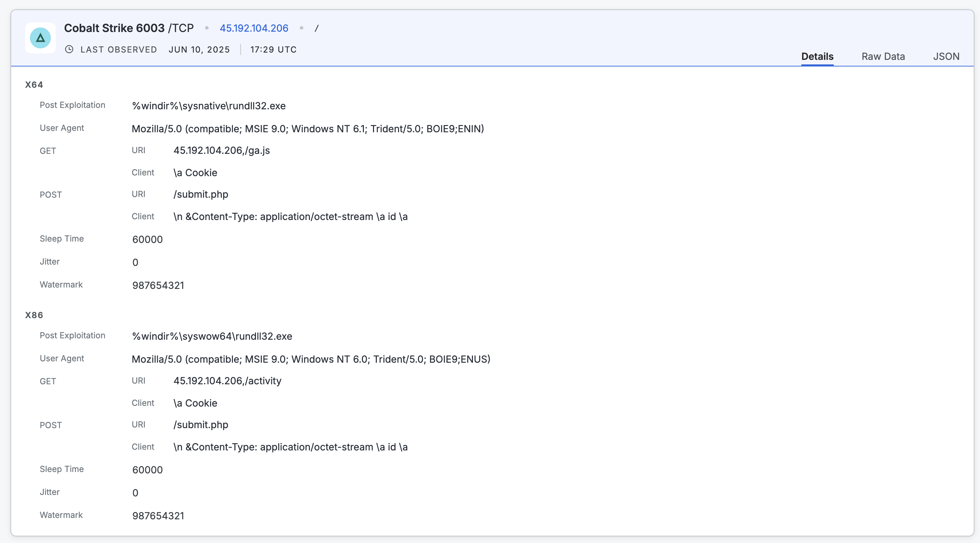Click the X86 POST client Content-Type value
This screenshot has width=980, height=543.
(291, 447)
